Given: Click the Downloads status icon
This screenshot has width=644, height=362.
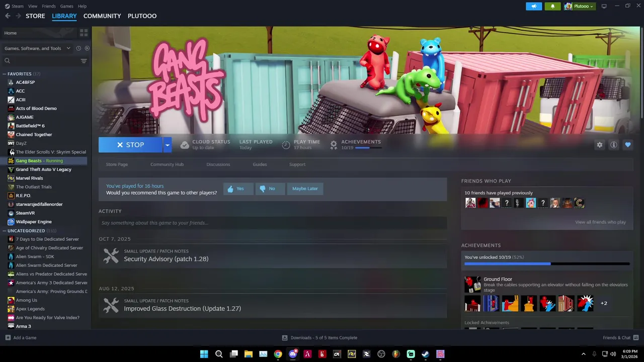Looking at the screenshot, I should 285,337.
